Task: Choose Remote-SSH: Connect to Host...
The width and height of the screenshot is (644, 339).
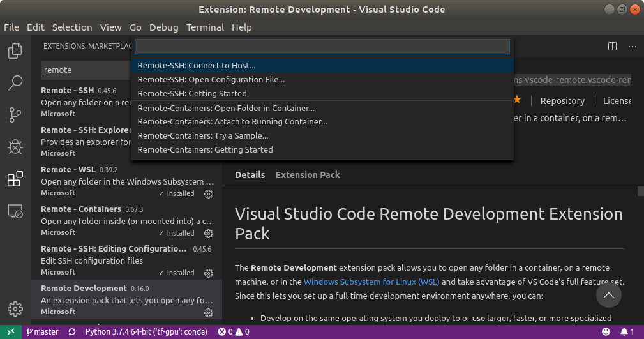Action: (x=322, y=65)
